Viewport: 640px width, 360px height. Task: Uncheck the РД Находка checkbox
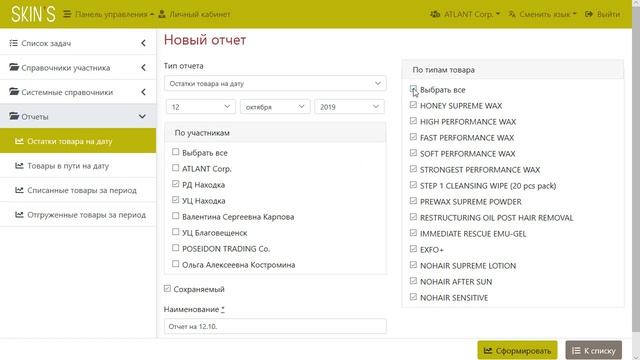point(176,184)
